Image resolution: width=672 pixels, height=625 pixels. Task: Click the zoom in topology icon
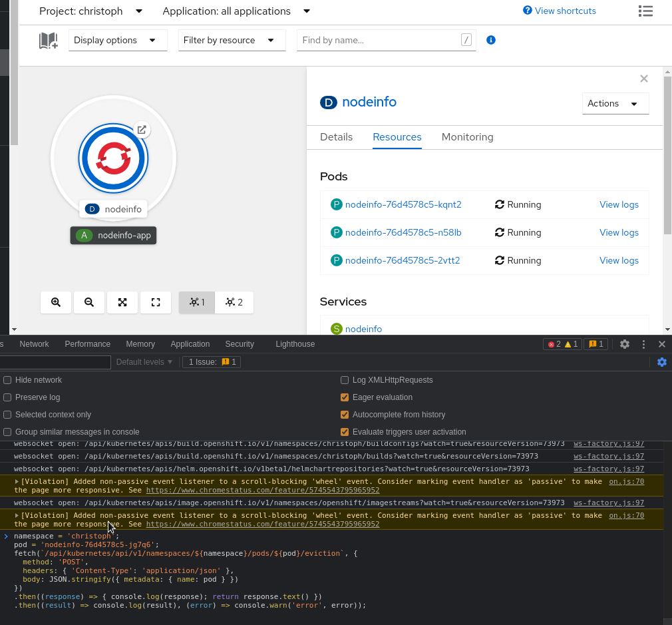[x=56, y=302]
